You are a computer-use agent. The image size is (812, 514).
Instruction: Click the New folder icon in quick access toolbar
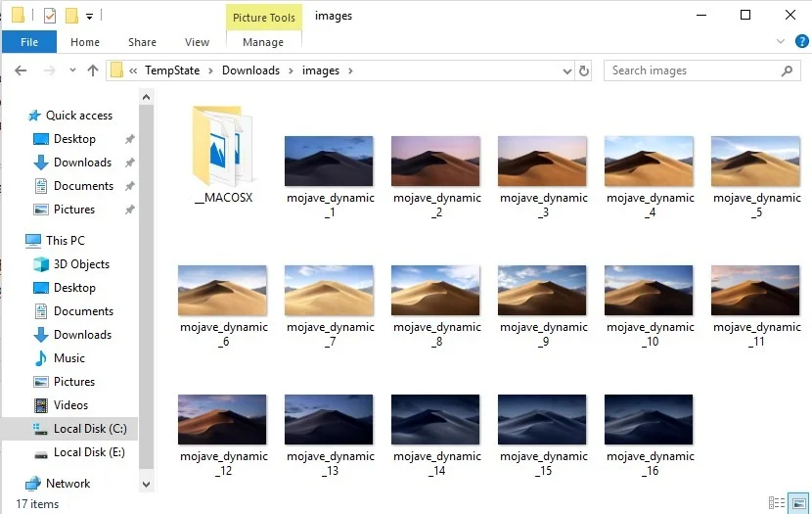tap(71, 16)
